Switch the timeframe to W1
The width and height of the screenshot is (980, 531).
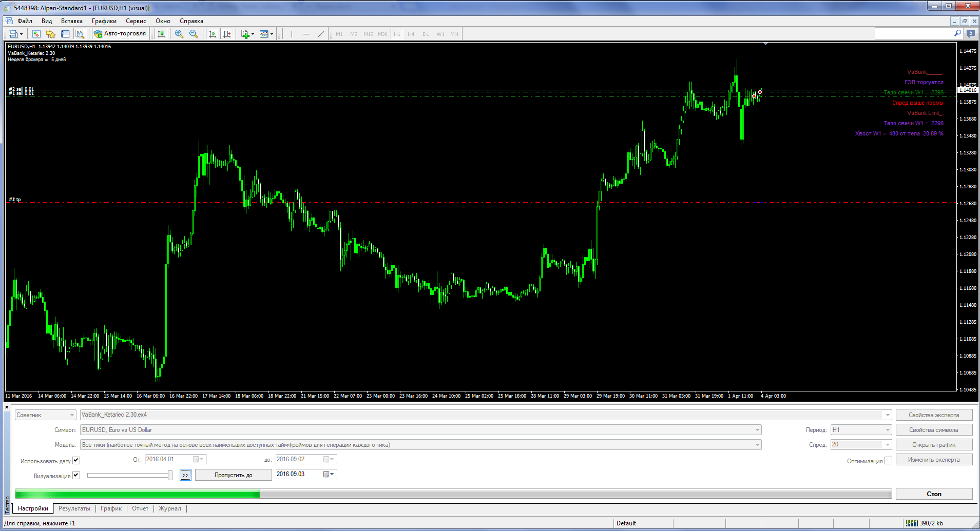(x=440, y=34)
